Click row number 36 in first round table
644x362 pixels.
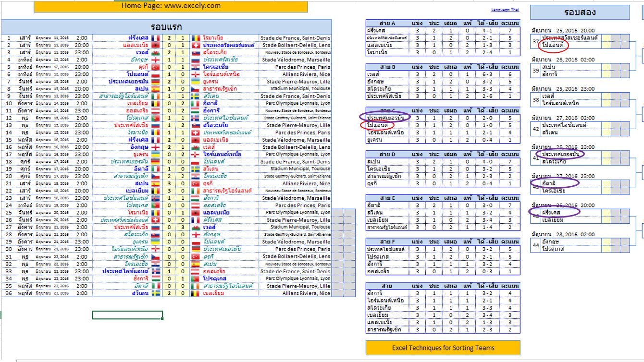[9, 293]
